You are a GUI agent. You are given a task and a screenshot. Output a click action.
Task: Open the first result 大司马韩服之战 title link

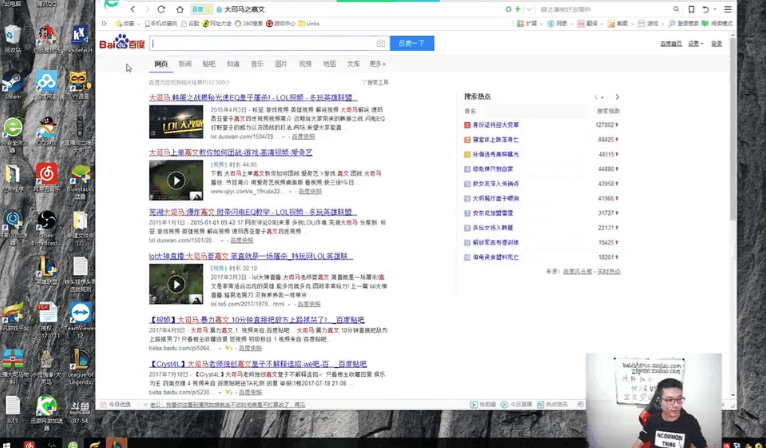tap(253, 98)
